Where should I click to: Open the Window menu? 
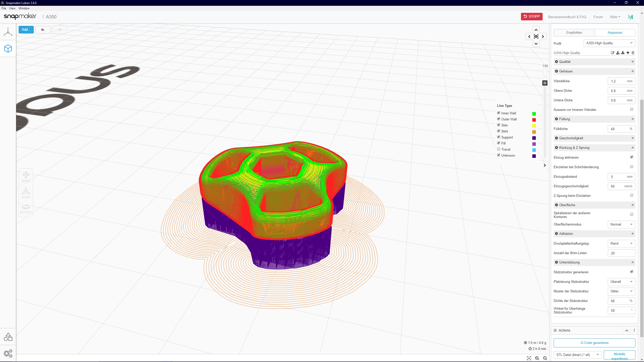click(24, 8)
